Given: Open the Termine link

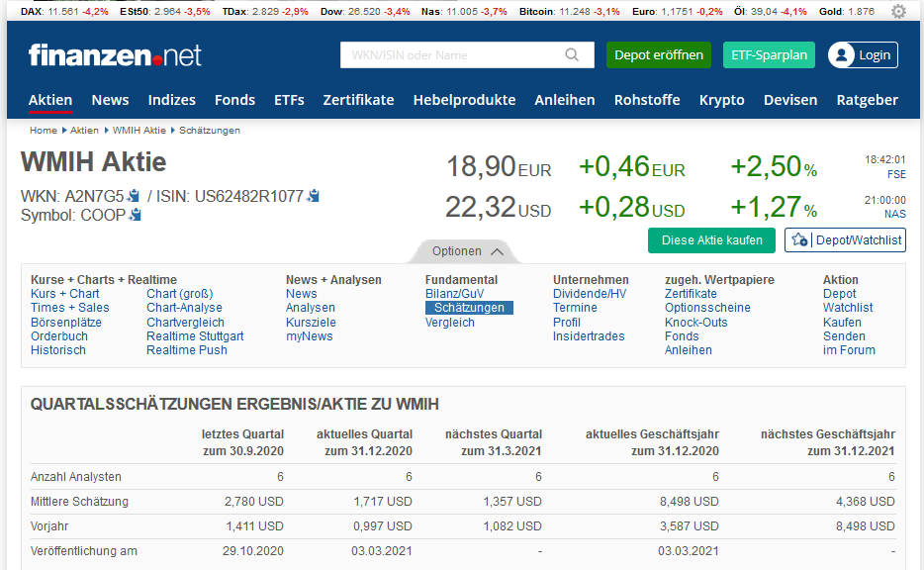Looking at the screenshot, I should point(575,308).
